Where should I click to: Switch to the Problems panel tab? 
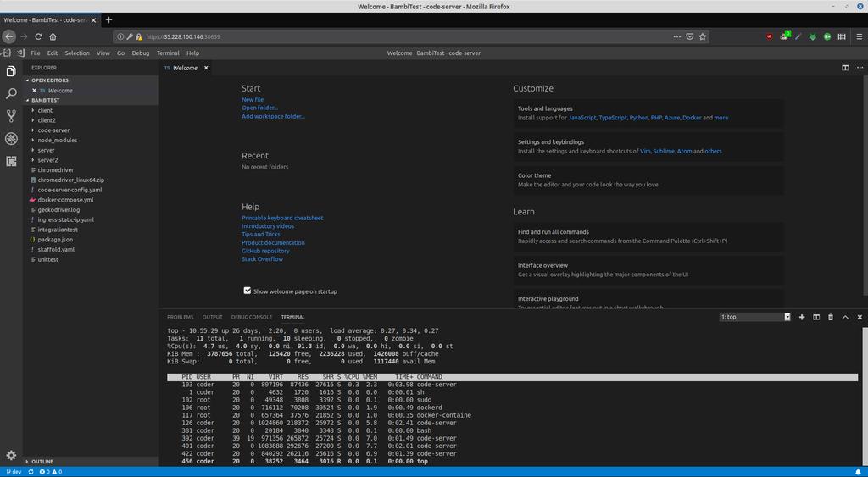point(181,317)
